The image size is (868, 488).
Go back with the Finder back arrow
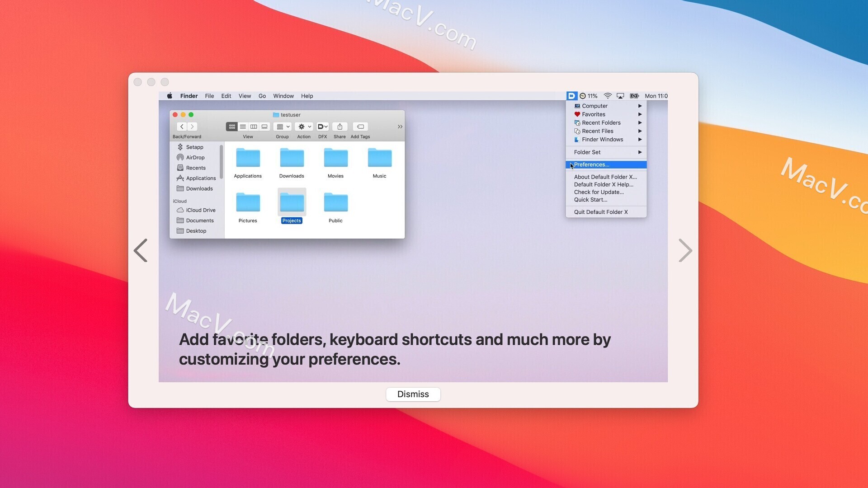click(x=182, y=127)
